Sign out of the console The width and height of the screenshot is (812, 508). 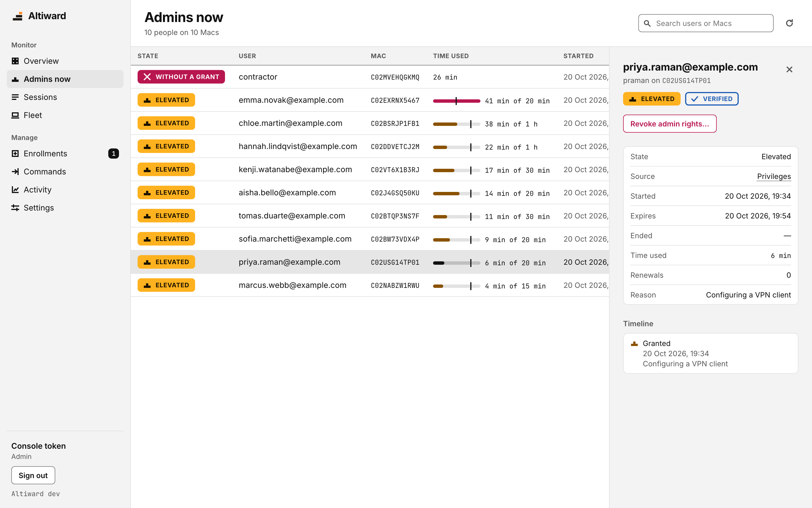[x=33, y=475]
